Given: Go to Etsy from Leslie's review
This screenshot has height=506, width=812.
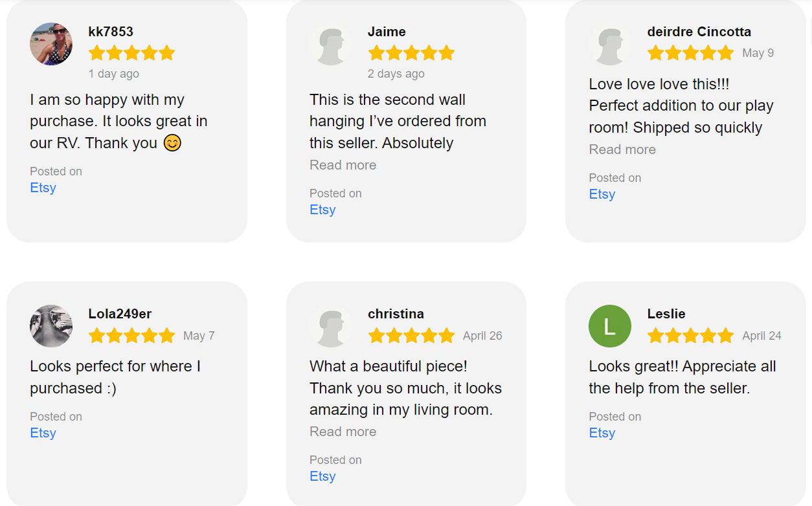Looking at the screenshot, I should click(x=602, y=433).
